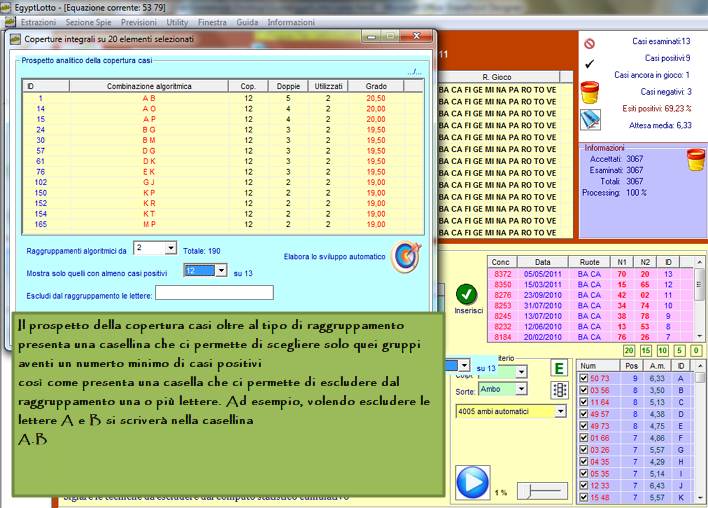Toggle the checkbox for 05 35
Image resolution: width=708 pixels, height=508 pixels.
583,474
